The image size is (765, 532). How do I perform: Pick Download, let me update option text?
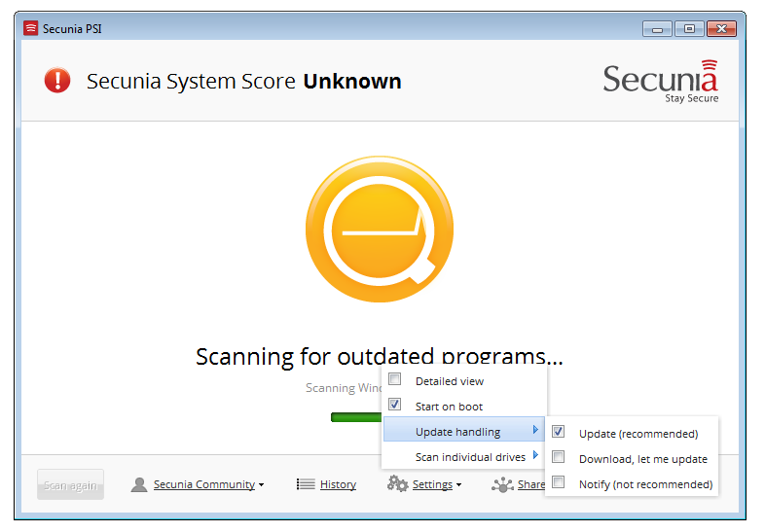(x=643, y=459)
